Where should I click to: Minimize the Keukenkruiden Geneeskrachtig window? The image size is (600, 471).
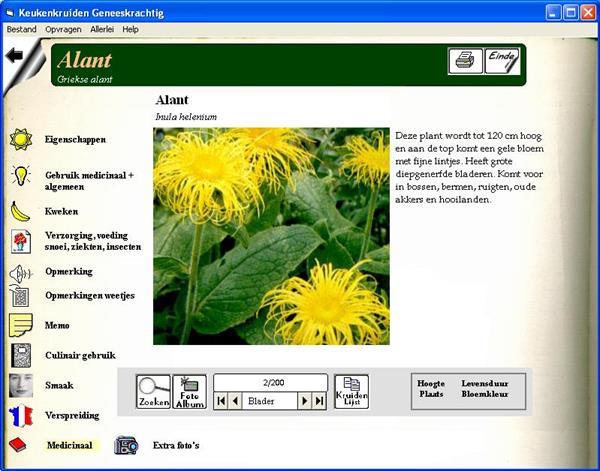[x=553, y=13]
